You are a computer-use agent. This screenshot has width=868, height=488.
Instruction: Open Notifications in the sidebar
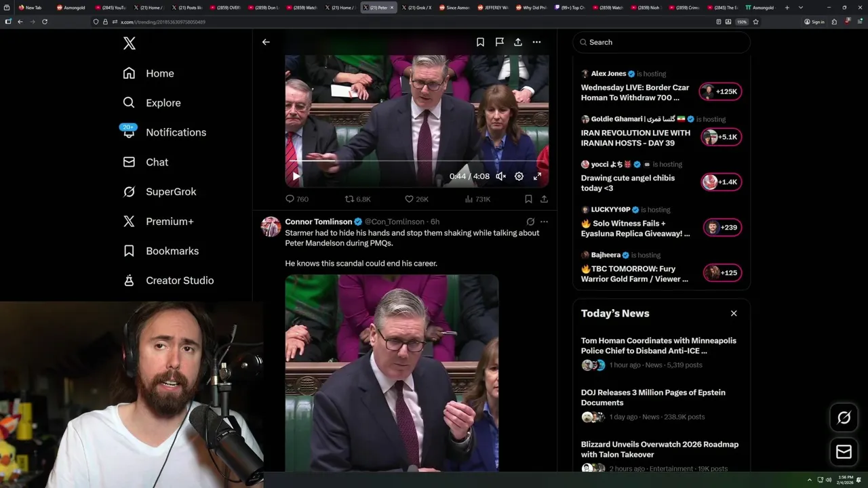tap(164, 132)
